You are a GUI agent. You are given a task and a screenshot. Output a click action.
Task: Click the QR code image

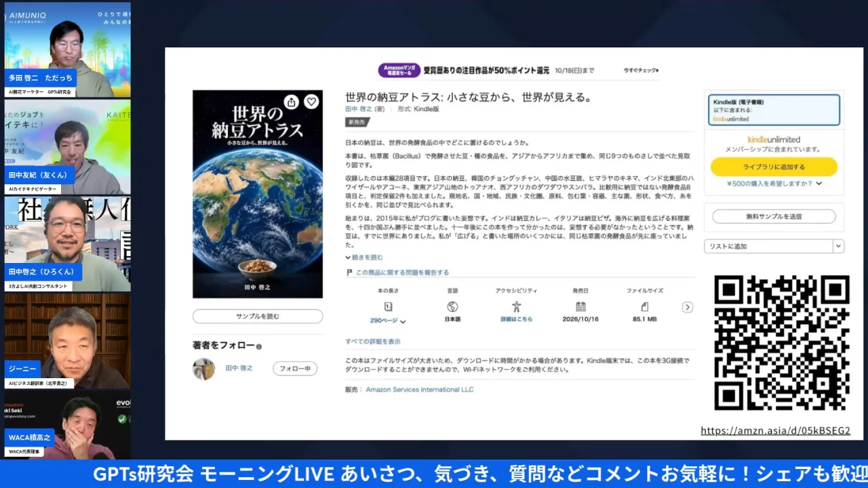(782, 343)
